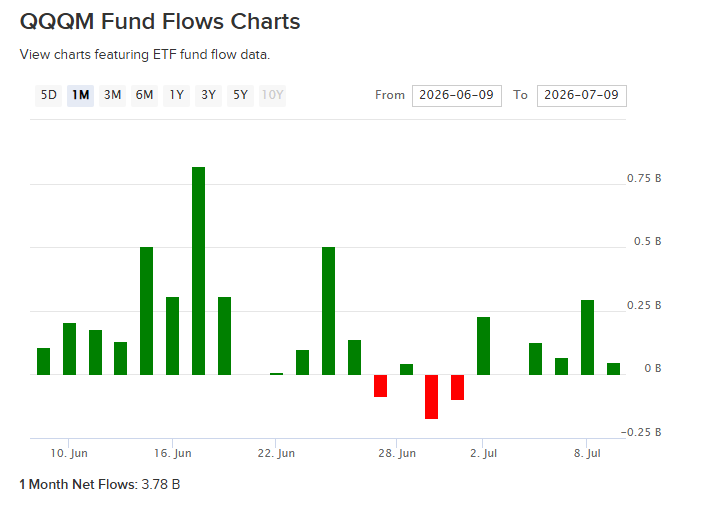
Task: Choose the 1Y range button
Action: click(176, 95)
